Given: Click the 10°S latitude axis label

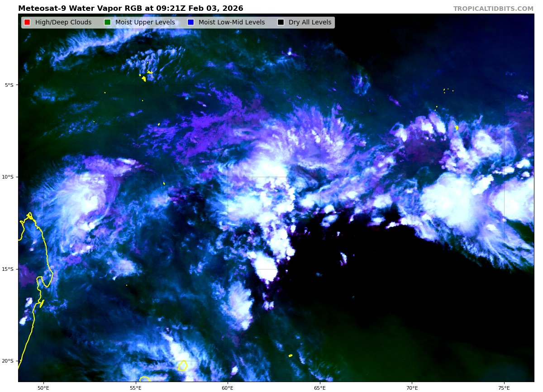Looking at the screenshot, I should point(8,177).
